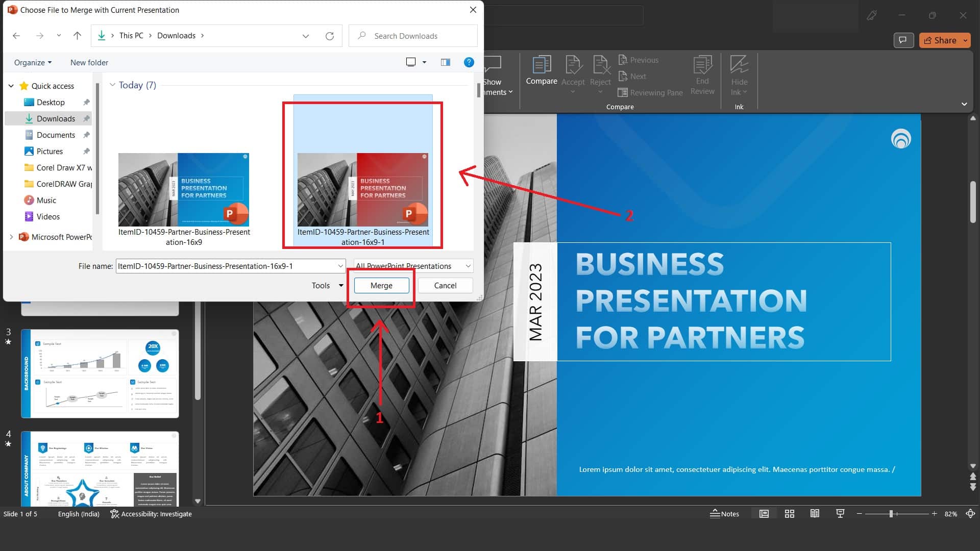Click the Quick access Downloads folder
Viewport: 980px width, 551px height.
coord(55,118)
